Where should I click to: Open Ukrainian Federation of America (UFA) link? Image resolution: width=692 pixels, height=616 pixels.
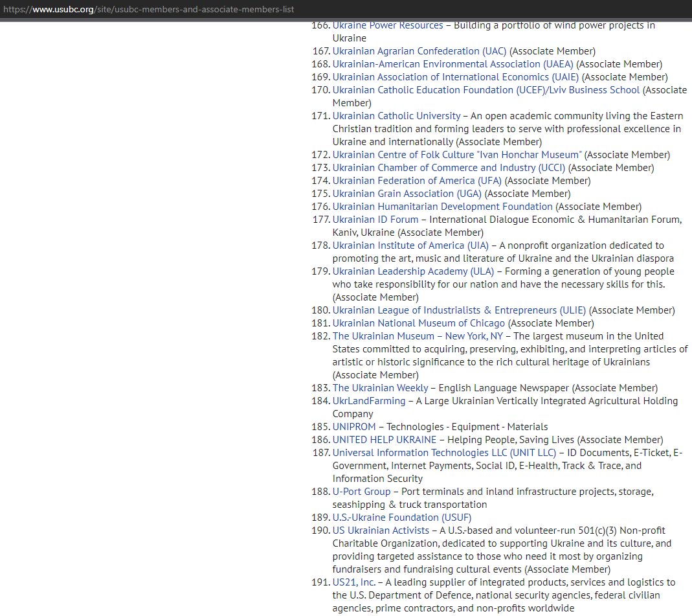(417, 181)
